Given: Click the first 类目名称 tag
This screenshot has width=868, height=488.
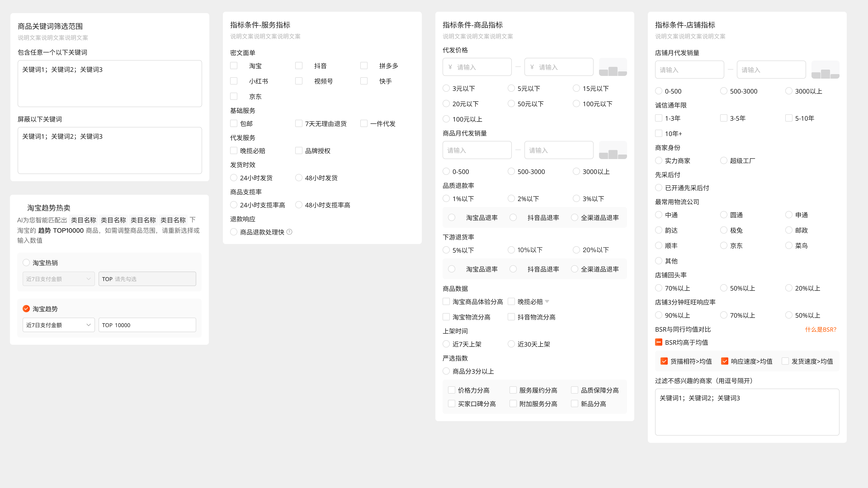Looking at the screenshot, I should [84, 220].
